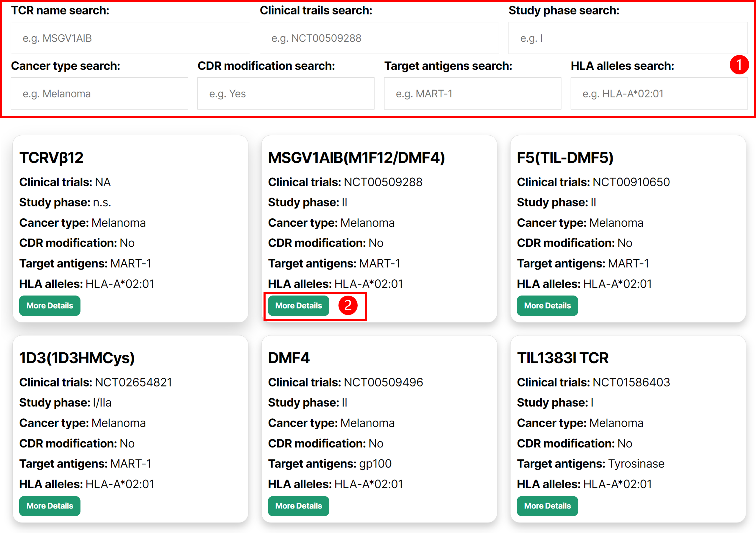Click the TCRVβ12 card title

click(x=51, y=158)
